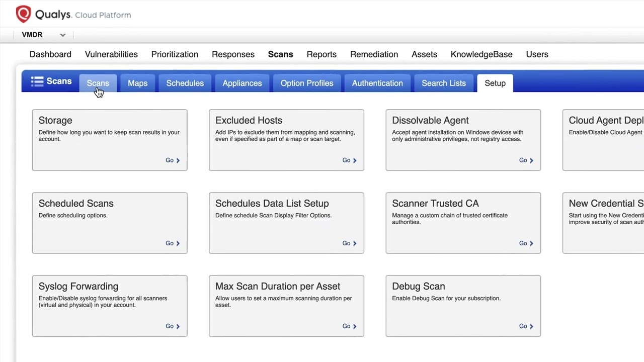Click the Schedules Data List Setup title
The image size is (644, 362).
(272, 203)
